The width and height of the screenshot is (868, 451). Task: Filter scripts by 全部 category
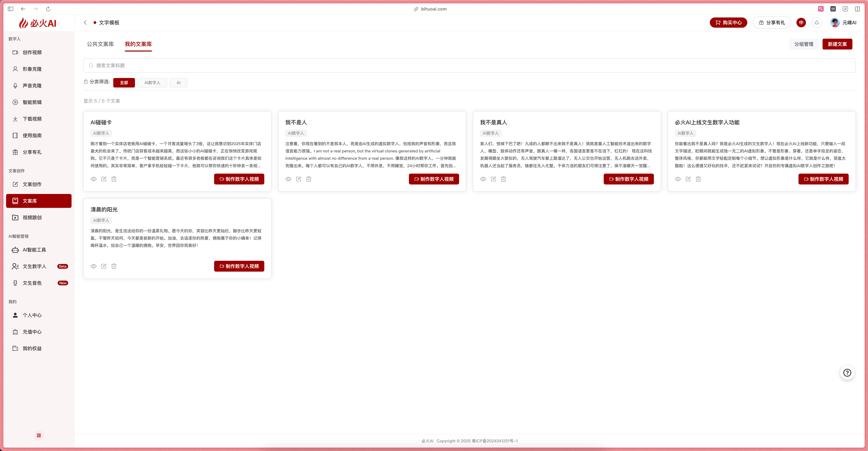[x=124, y=83]
